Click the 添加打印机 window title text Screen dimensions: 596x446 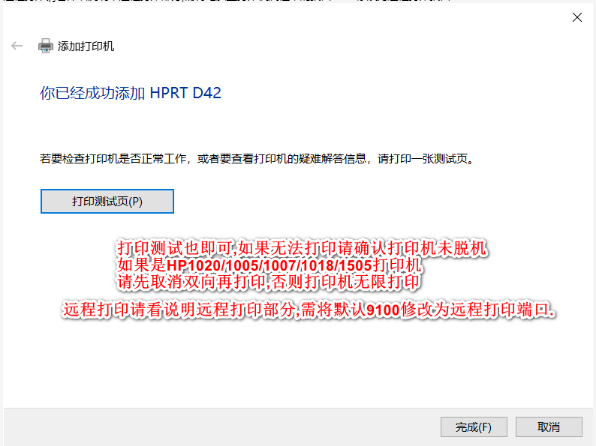(86, 46)
